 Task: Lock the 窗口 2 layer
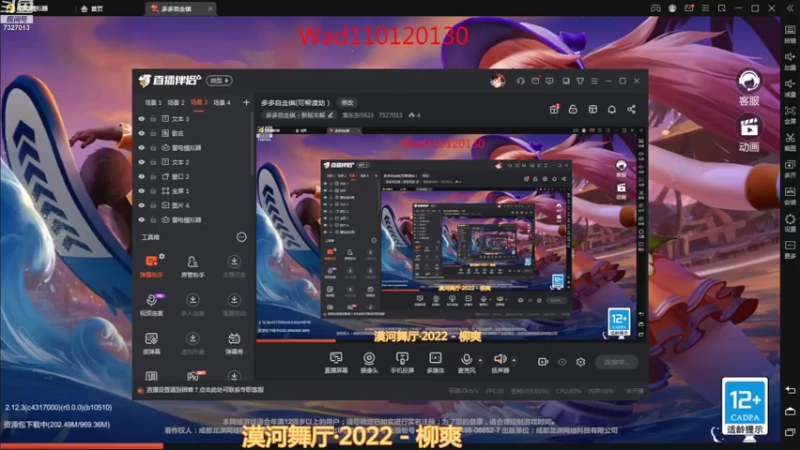(153, 176)
